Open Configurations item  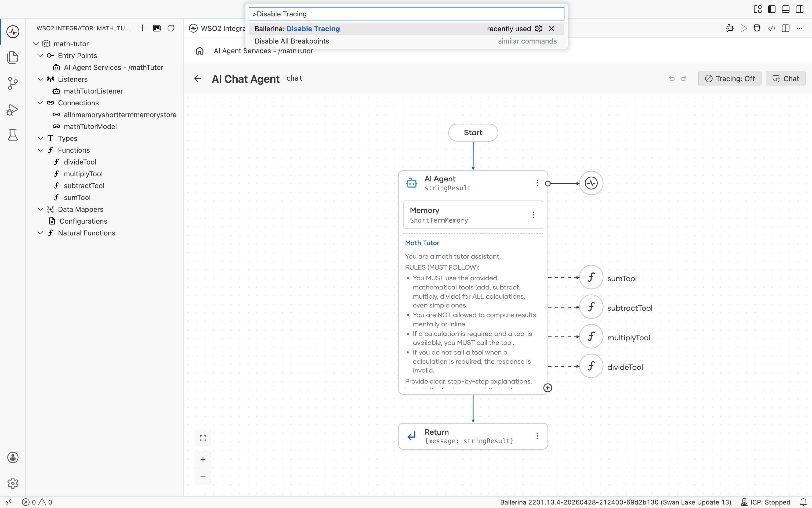point(83,221)
